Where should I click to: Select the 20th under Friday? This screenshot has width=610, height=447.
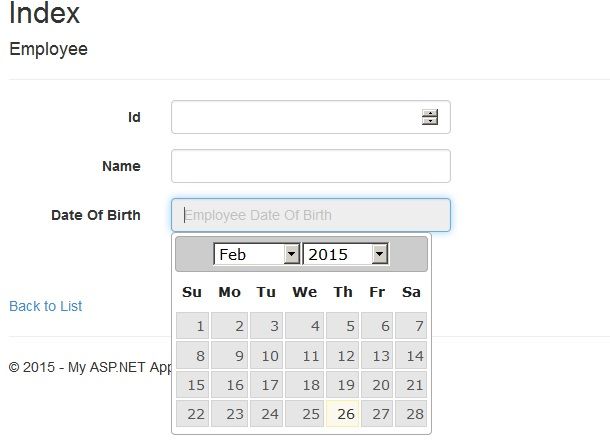[377, 385]
